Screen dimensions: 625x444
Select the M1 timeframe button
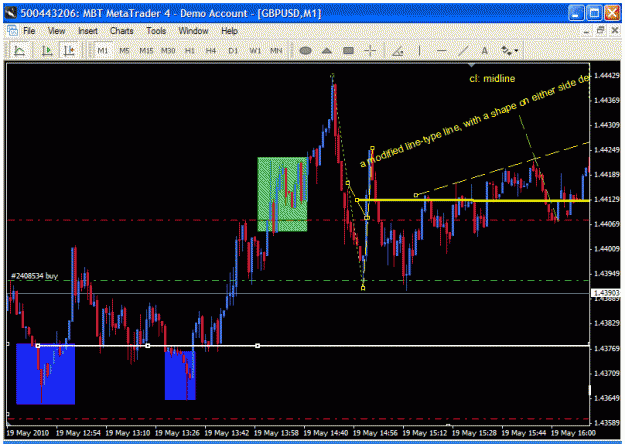[x=103, y=51]
